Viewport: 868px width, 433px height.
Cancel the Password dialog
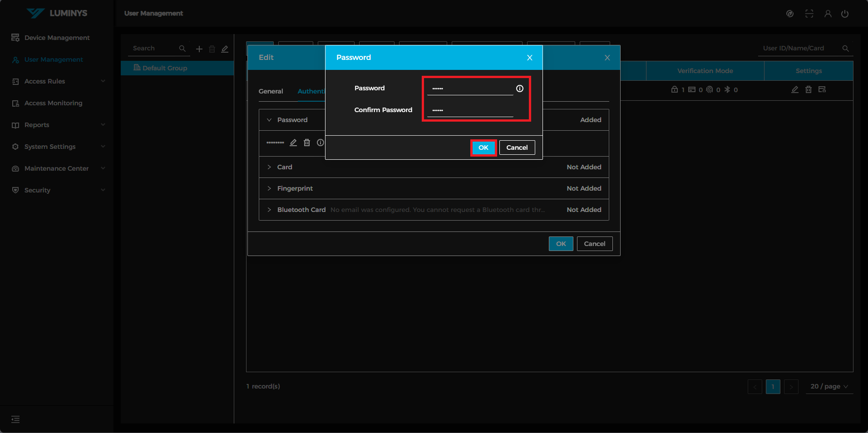[x=517, y=148]
